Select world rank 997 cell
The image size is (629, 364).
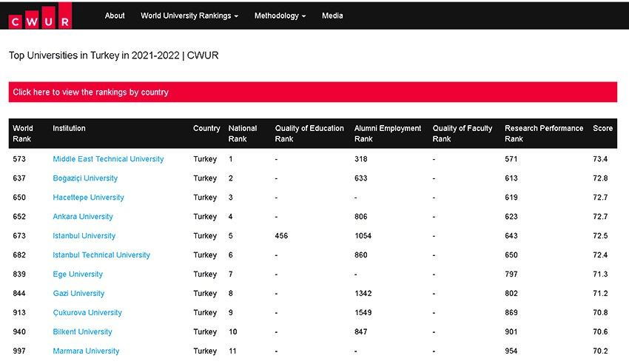pos(19,351)
